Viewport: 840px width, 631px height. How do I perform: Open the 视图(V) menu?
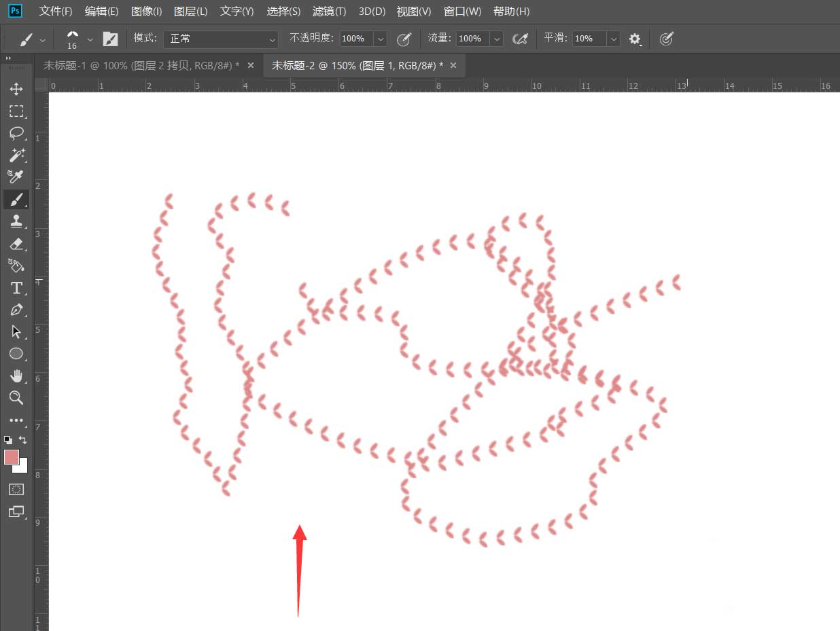pos(414,12)
